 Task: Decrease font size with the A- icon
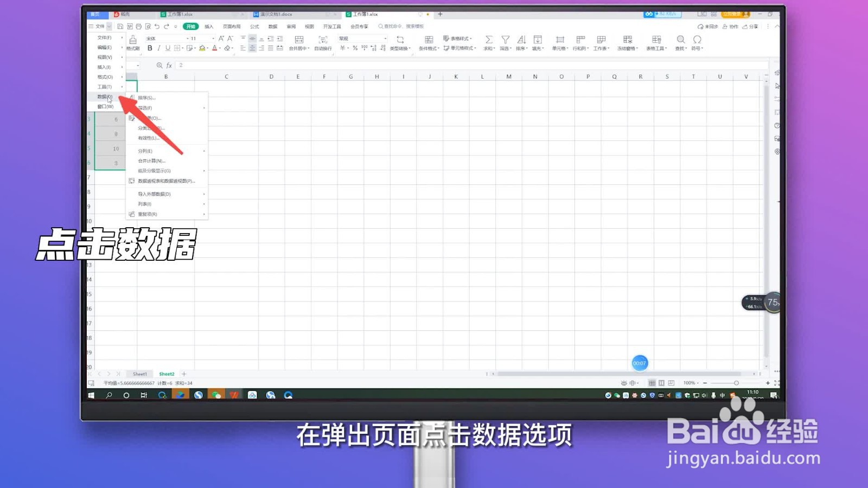[231, 38]
